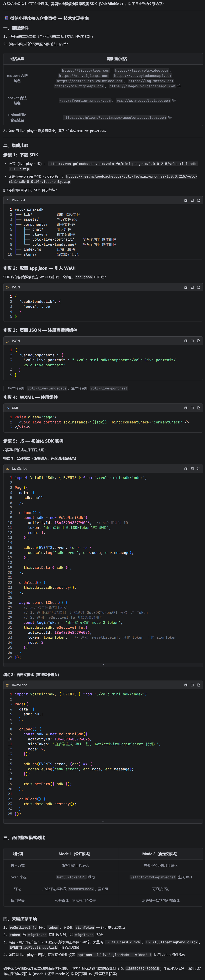Open the 申请开通 live-player 权限 link
The width and height of the screenshot is (205, 980).
point(88,131)
